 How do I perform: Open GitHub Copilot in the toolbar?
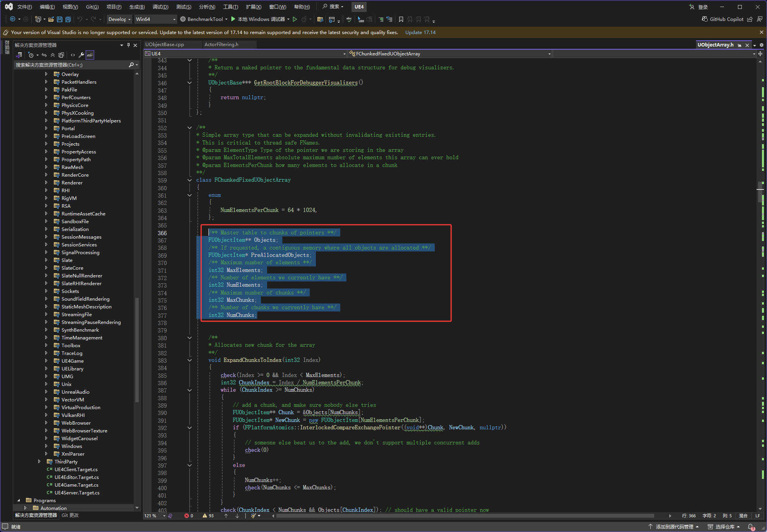click(722, 19)
